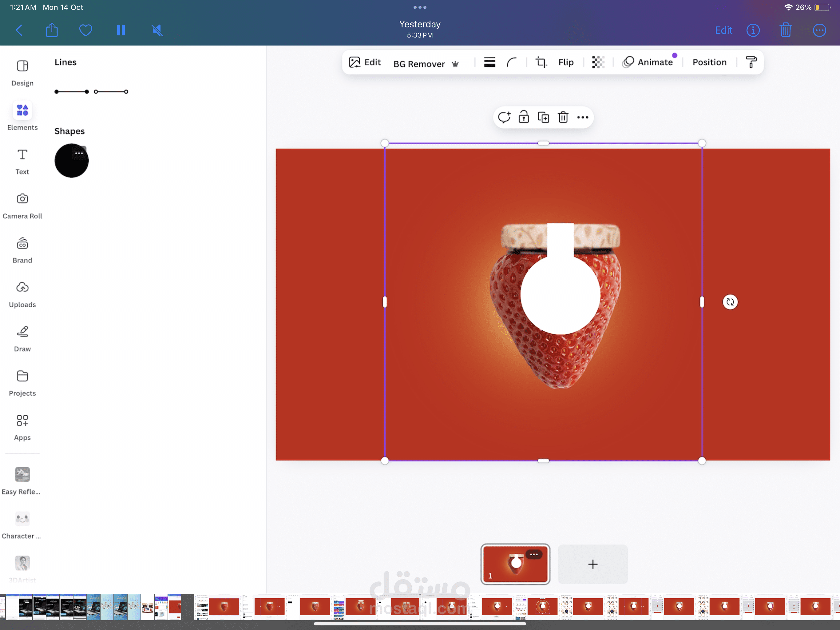Image resolution: width=840 pixels, height=630 pixels.
Task: Open options on the black circle shape
Action: (79, 153)
